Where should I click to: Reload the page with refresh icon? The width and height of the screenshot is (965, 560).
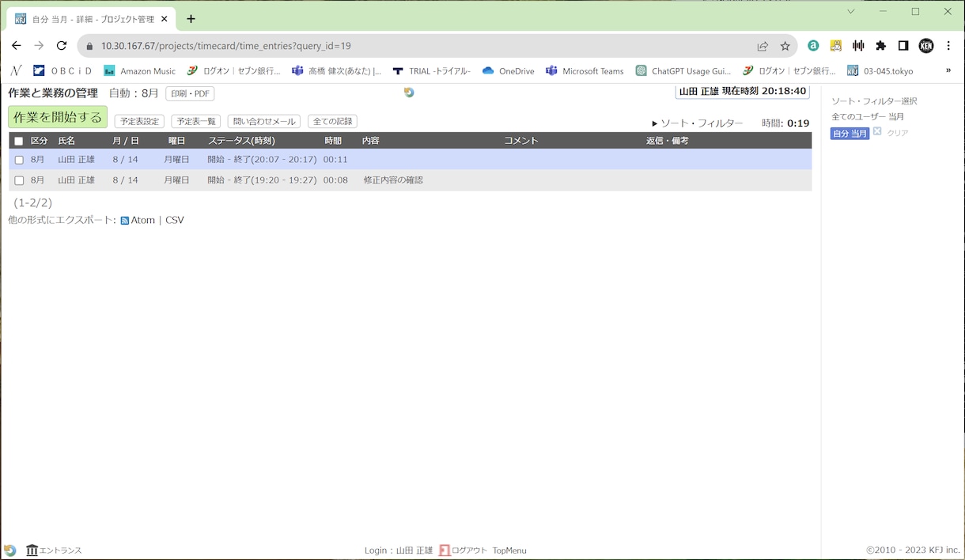click(62, 46)
